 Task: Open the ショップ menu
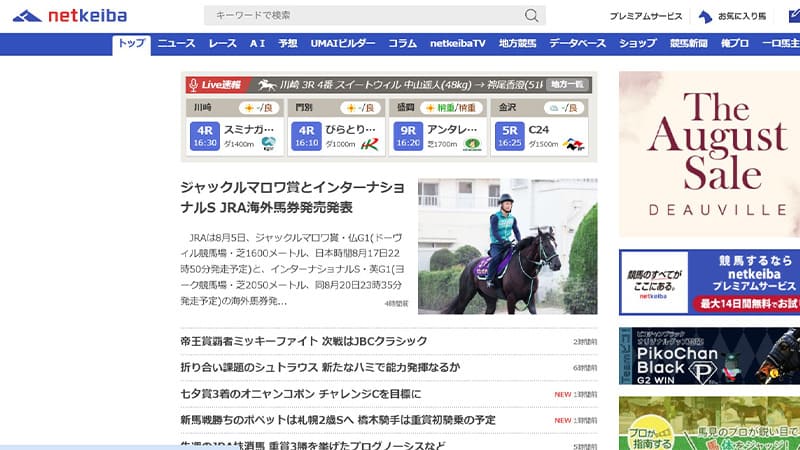coord(638,44)
